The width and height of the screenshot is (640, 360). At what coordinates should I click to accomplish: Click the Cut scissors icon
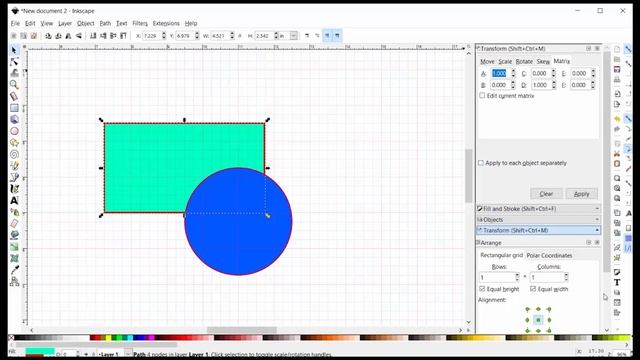617,154
